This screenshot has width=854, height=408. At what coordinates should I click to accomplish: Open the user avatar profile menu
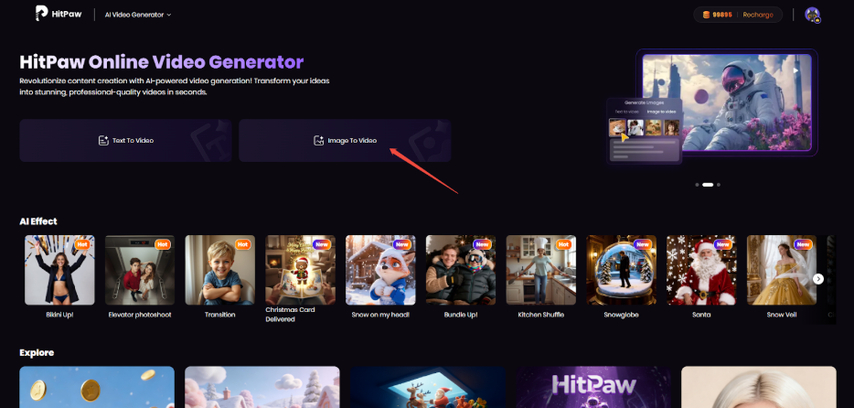pyautogui.click(x=813, y=15)
